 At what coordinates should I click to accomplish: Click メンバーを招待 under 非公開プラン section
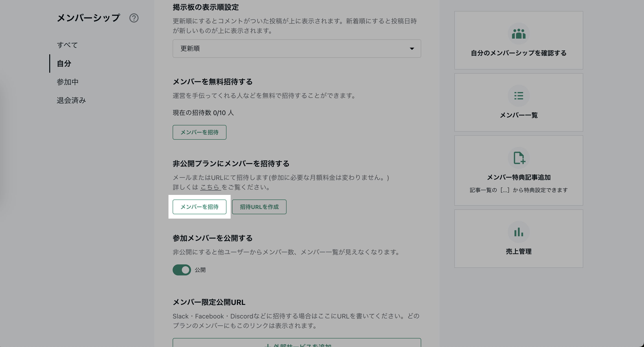click(x=200, y=207)
